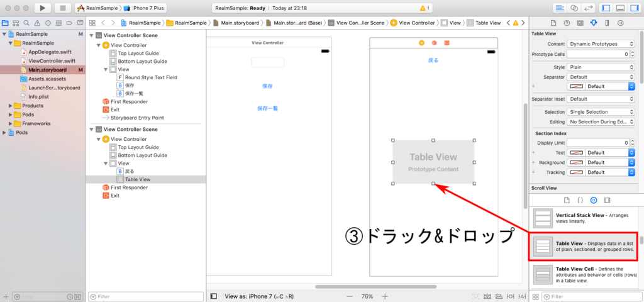This screenshot has height=302, width=644.
Task: Collapse the RealmSample project root
Action: point(4,34)
